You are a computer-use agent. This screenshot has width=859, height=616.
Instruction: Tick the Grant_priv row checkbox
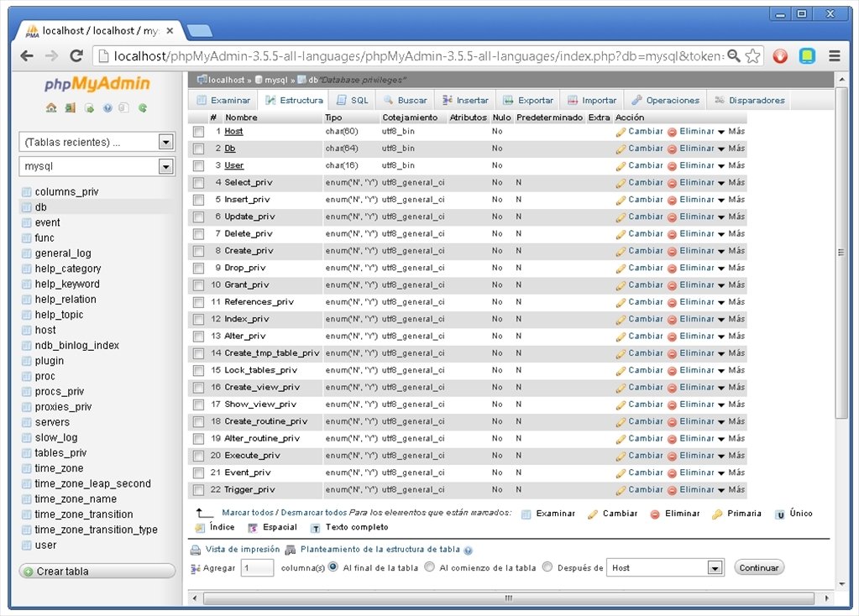click(198, 285)
